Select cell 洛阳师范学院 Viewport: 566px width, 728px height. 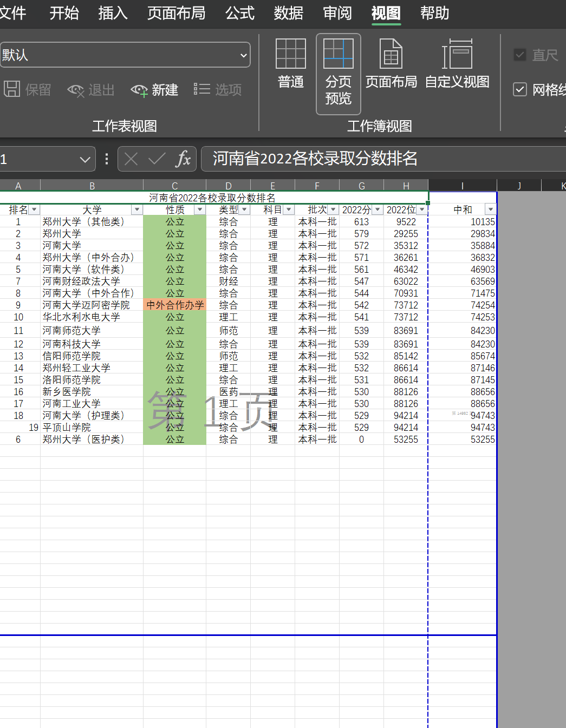pyautogui.click(x=92, y=380)
